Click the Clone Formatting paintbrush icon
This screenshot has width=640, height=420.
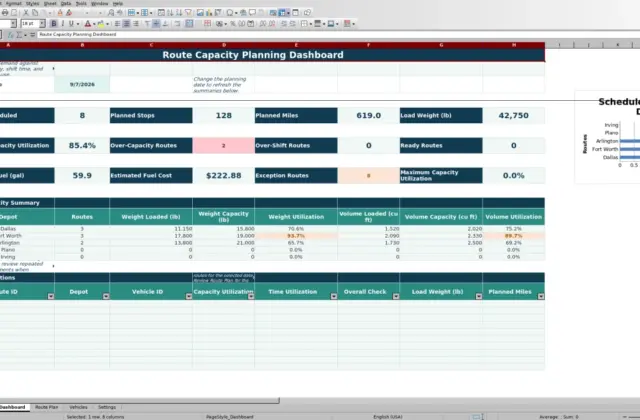click(60, 13)
